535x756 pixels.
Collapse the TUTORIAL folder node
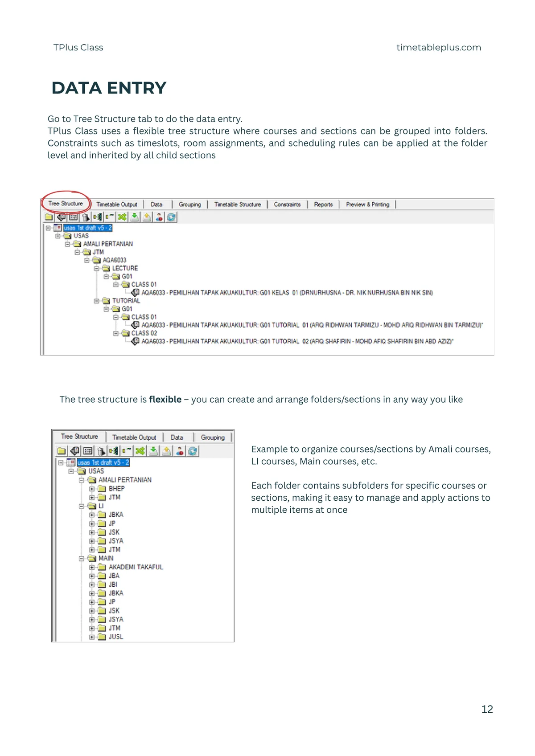tap(96, 301)
